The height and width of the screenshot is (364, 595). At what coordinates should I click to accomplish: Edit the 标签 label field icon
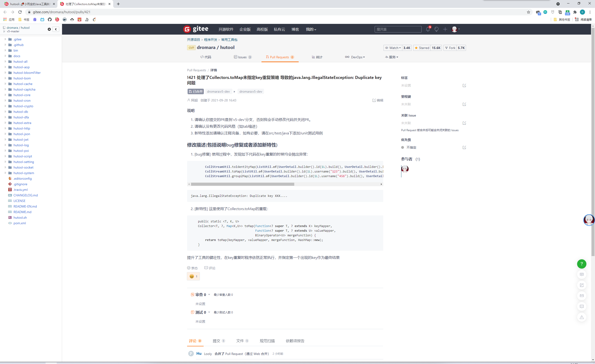point(464,85)
